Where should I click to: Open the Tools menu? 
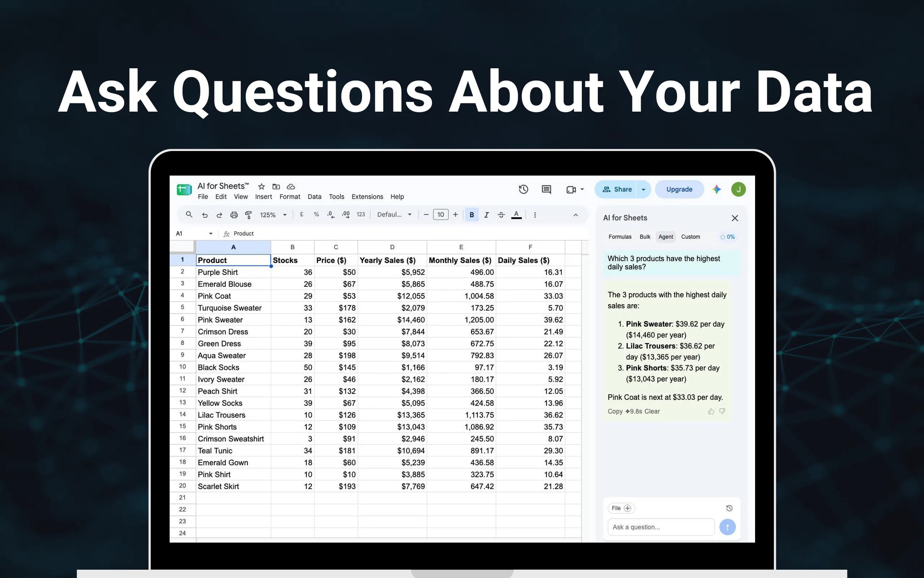(x=336, y=197)
